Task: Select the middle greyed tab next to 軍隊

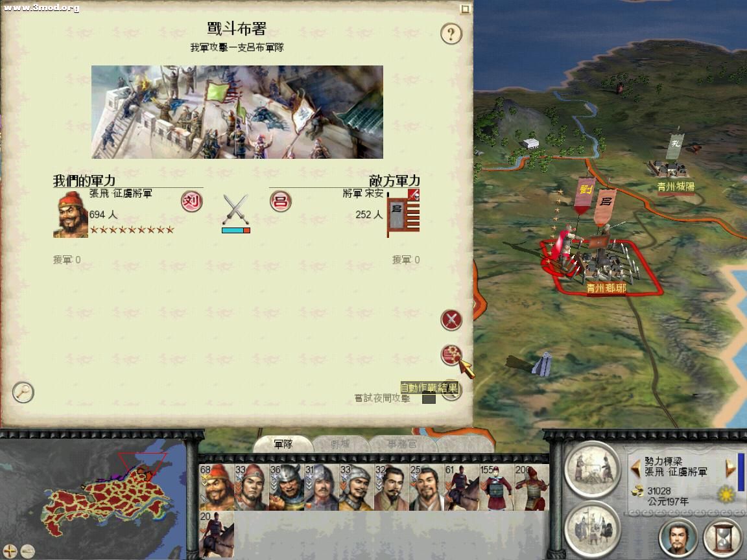Action: click(340, 444)
